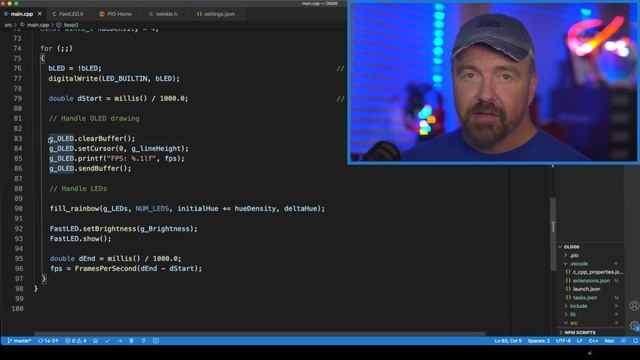
Task: Collapse the .vscode folder
Action: pos(590,264)
